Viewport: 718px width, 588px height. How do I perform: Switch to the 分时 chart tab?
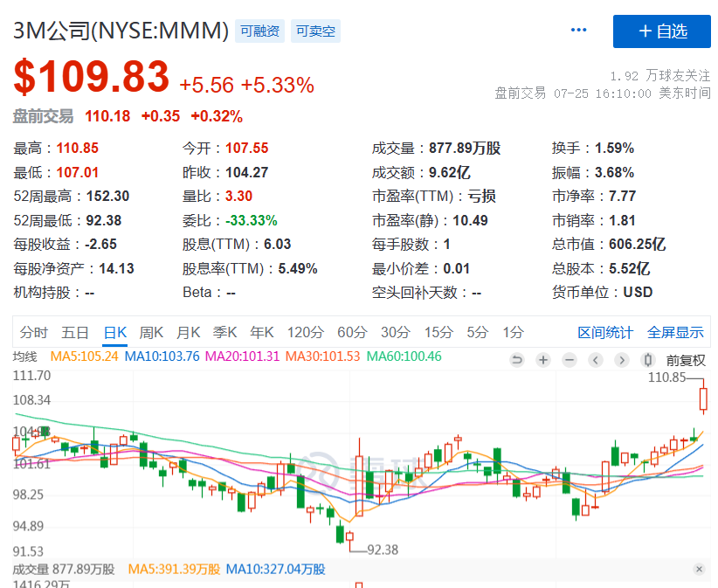point(33,333)
